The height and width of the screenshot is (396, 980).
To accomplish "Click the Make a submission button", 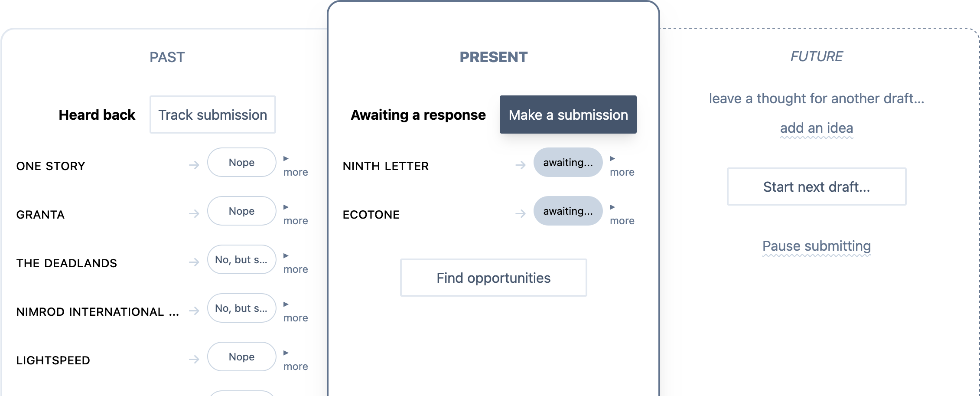I will (568, 115).
